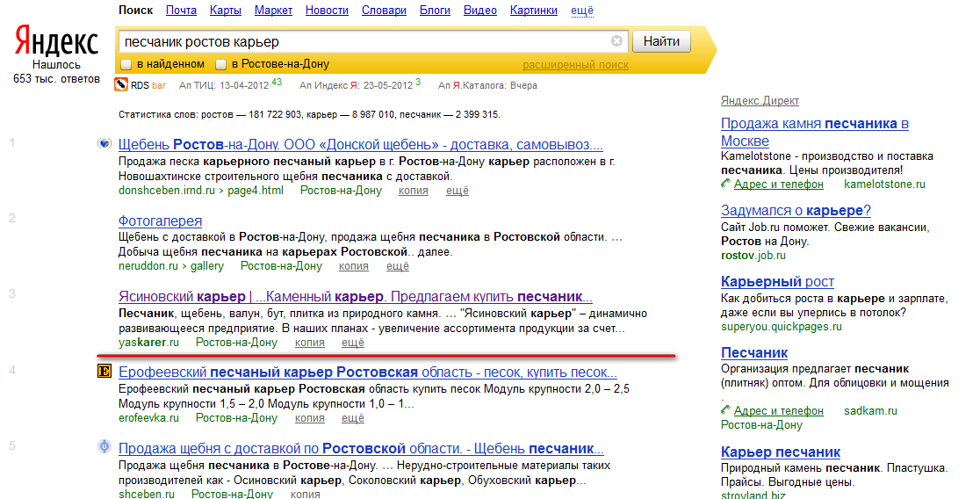This screenshot has height=499, width=980.
Task: Open cached копия of neruddon.ru result
Action: click(x=353, y=266)
